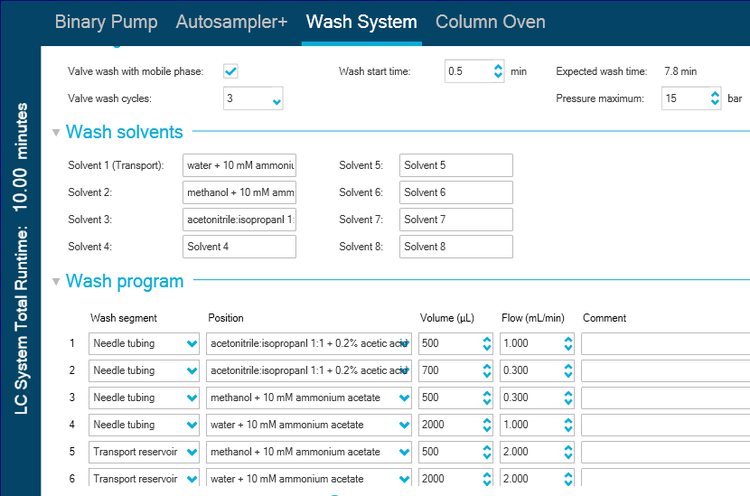
Task: Increase row 1 Volume with up arrow
Action: 486,339
